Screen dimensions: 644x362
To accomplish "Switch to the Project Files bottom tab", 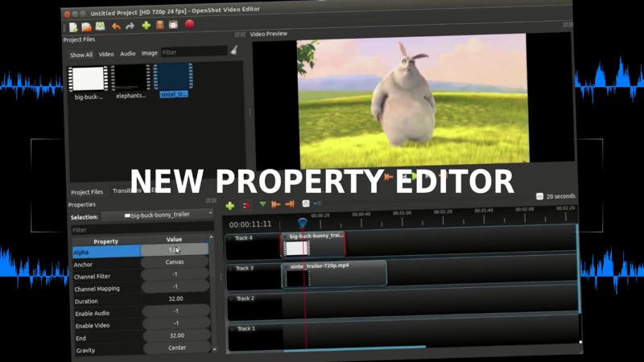I will coord(87,192).
